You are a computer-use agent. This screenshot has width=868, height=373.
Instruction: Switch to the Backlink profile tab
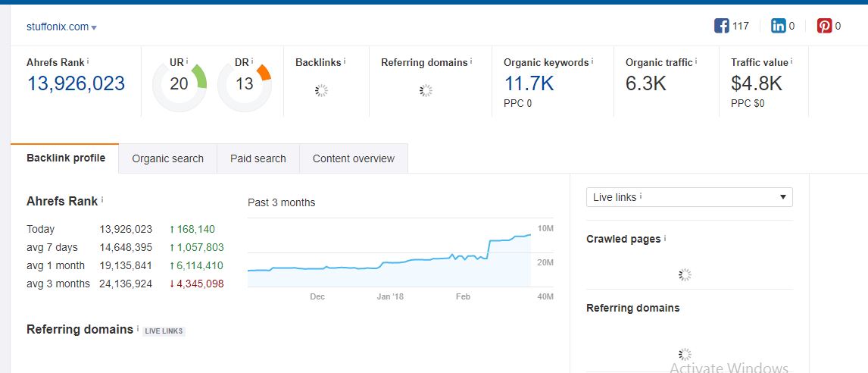pos(66,158)
